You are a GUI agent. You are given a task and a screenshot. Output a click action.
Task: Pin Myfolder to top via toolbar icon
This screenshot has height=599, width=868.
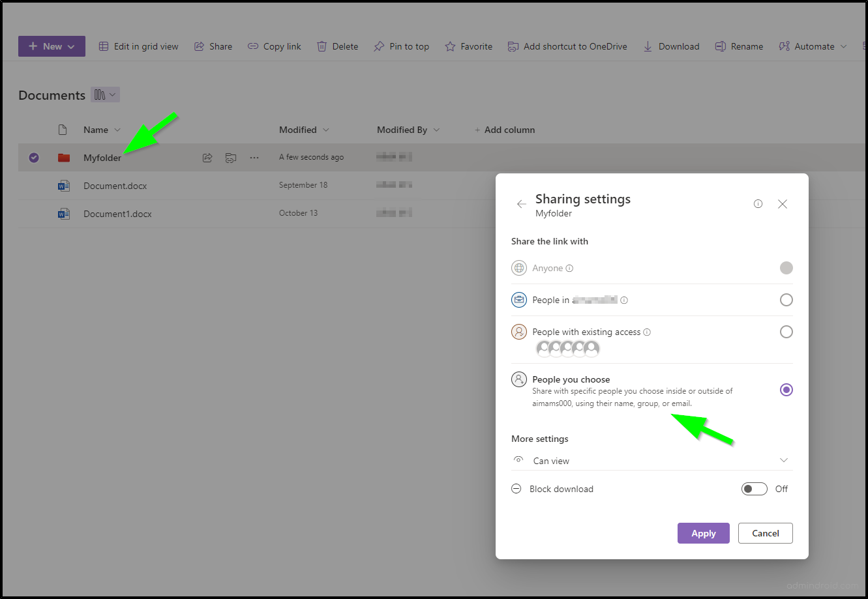point(401,46)
